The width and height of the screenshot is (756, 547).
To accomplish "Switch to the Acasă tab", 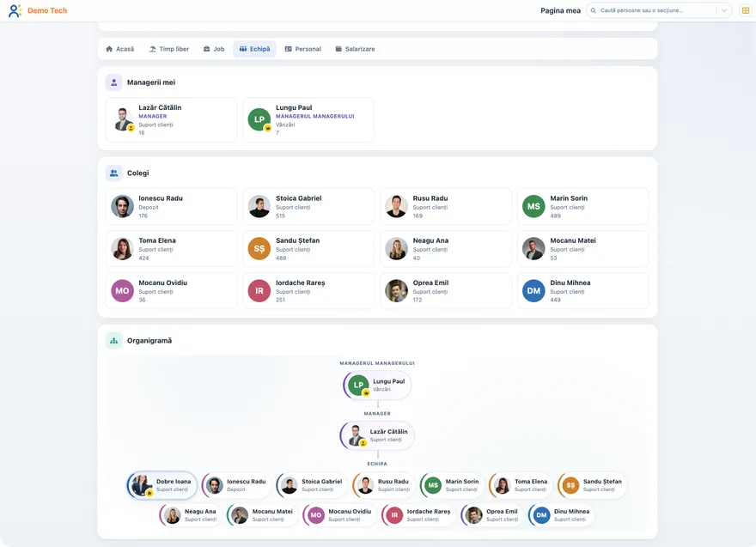I will [120, 49].
